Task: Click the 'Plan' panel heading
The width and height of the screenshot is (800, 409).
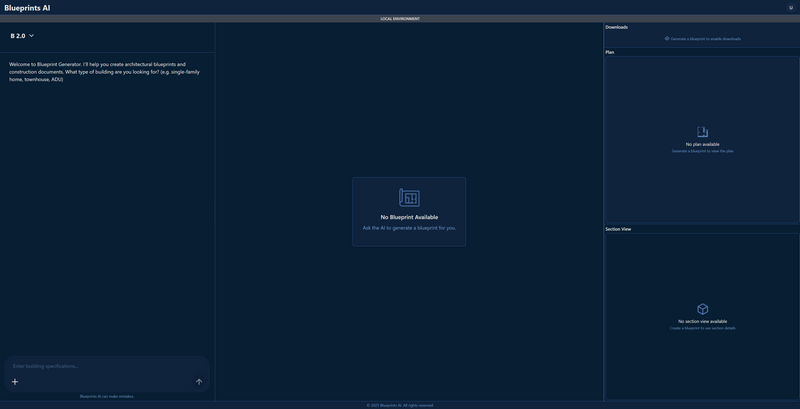Action: pyautogui.click(x=610, y=52)
